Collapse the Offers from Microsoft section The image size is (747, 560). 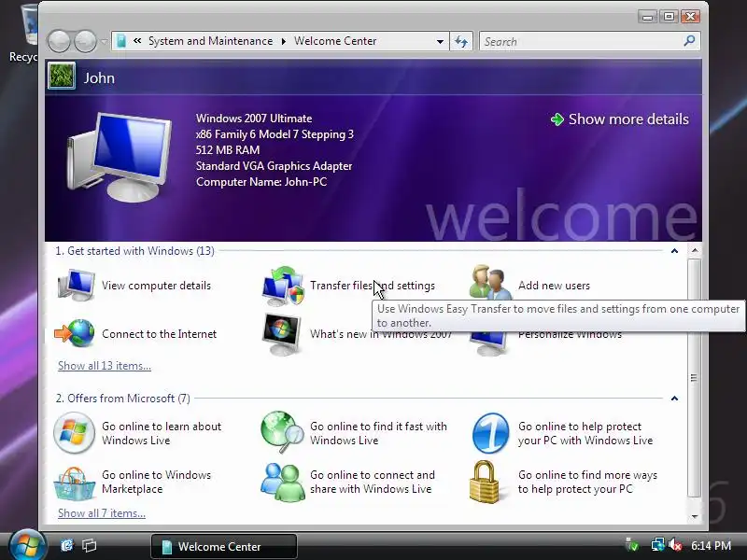tap(674, 399)
